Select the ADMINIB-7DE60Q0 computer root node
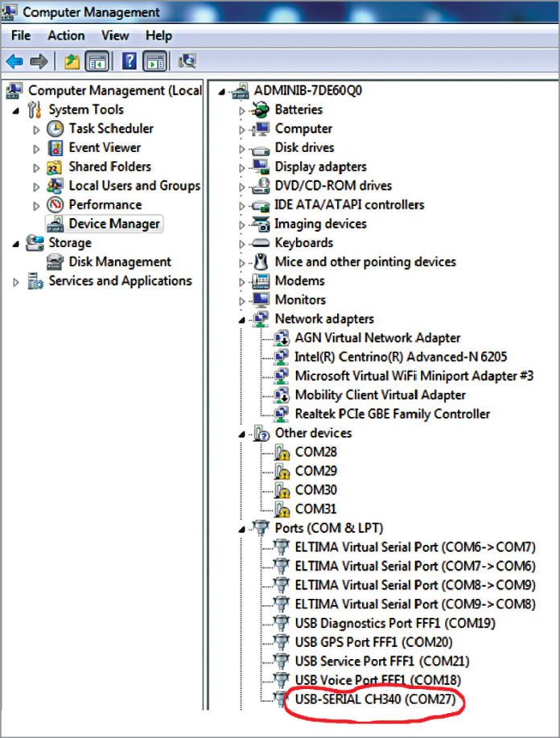The image size is (560, 738). [307, 91]
